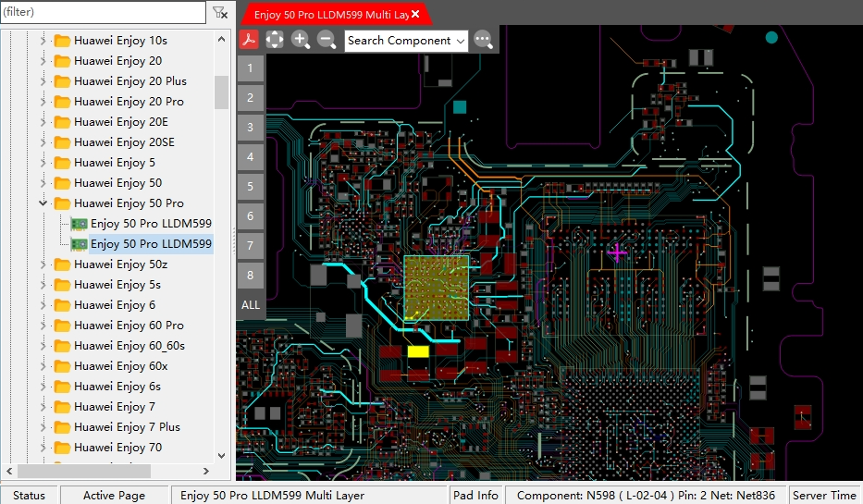863x504 pixels.
Task: Show board layer 1
Action: click(251, 68)
